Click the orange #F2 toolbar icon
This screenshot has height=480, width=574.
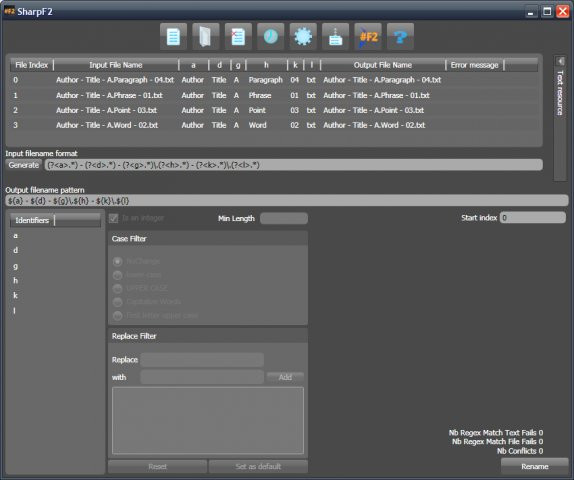[368, 37]
